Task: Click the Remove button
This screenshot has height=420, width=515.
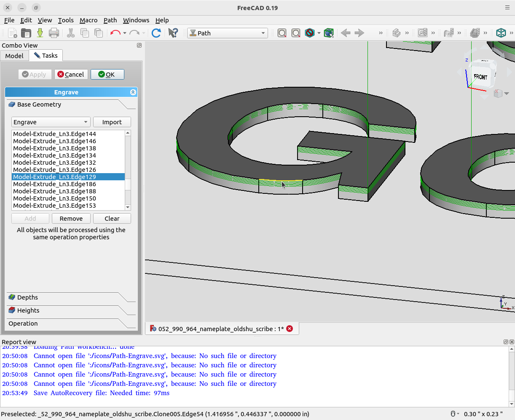Action: click(x=71, y=219)
